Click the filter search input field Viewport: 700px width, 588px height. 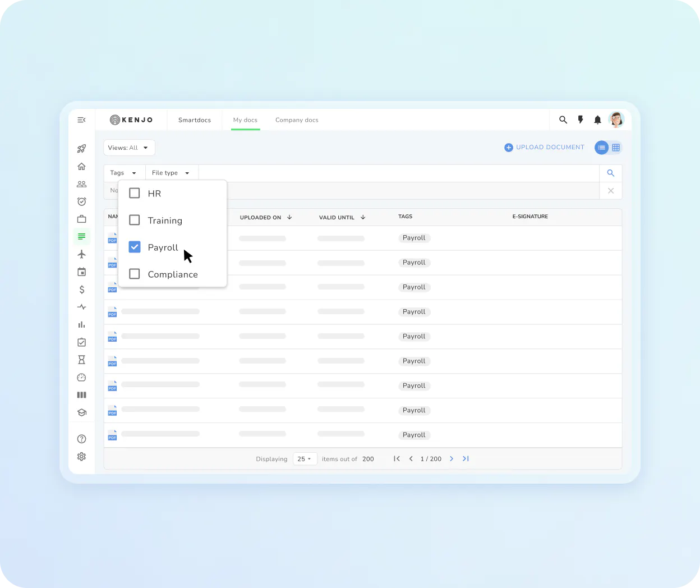(x=399, y=173)
